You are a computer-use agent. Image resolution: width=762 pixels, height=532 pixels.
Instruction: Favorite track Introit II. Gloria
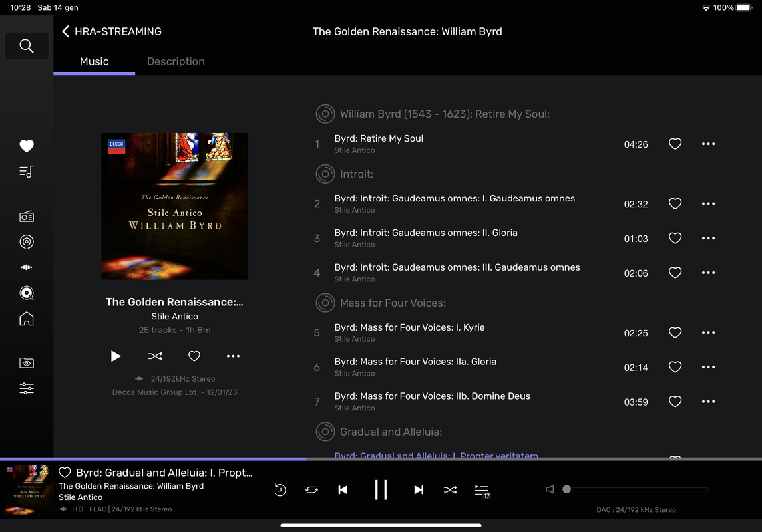675,238
